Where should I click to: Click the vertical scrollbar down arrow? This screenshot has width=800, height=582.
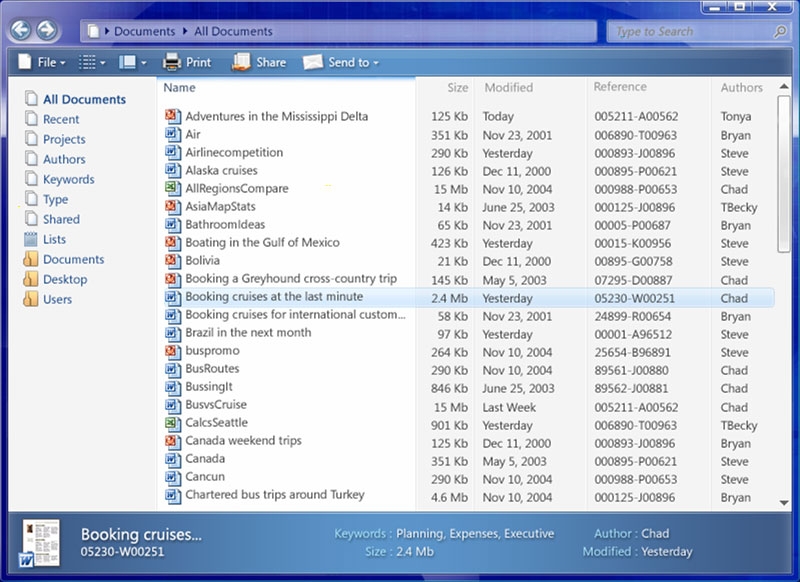point(783,502)
